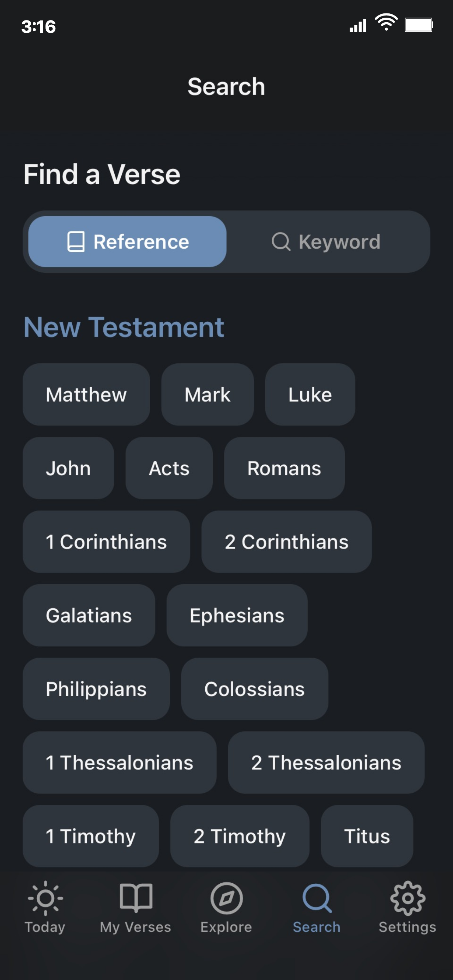Image resolution: width=453 pixels, height=980 pixels.
Task: Select 1 Corinthians
Action: click(x=106, y=542)
